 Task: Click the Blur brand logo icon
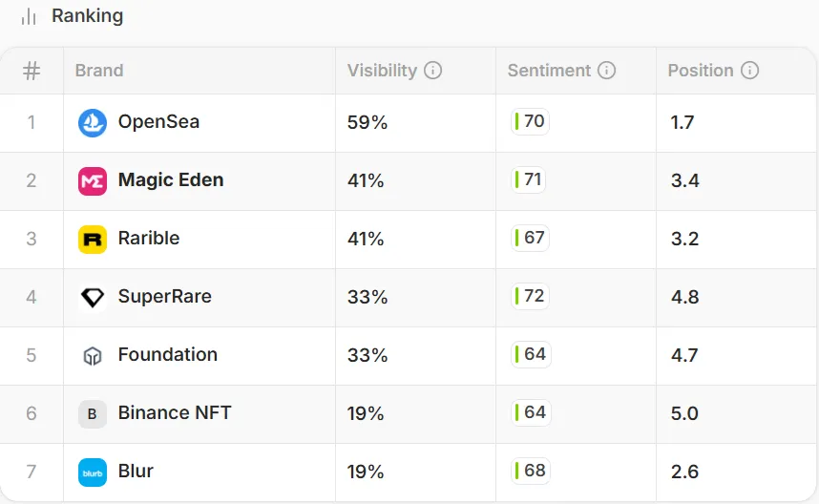93,472
